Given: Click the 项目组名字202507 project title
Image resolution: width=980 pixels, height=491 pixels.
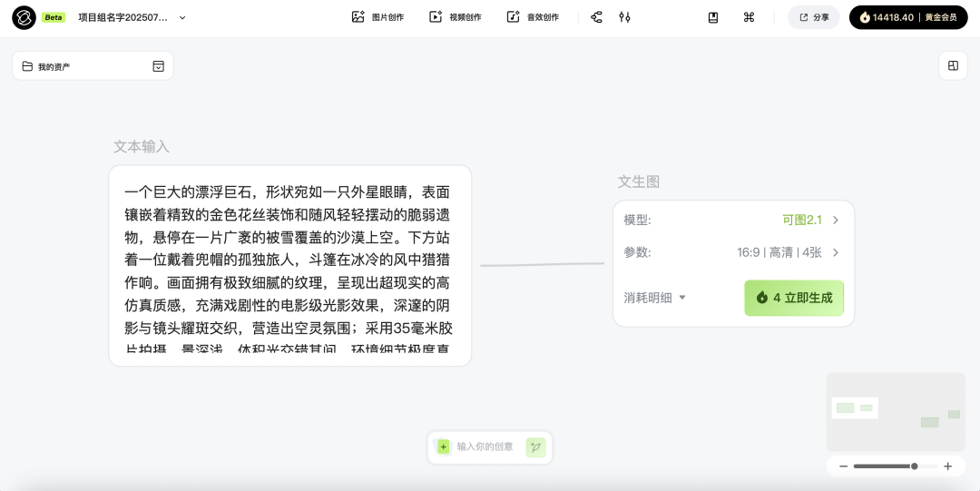Looking at the screenshot, I should pyautogui.click(x=122, y=17).
